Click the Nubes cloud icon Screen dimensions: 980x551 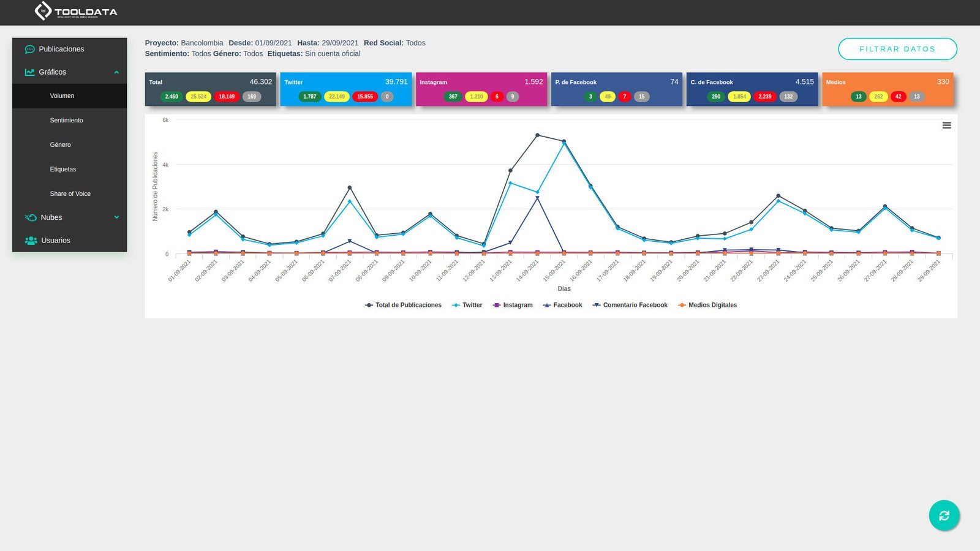[x=31, y=217]
